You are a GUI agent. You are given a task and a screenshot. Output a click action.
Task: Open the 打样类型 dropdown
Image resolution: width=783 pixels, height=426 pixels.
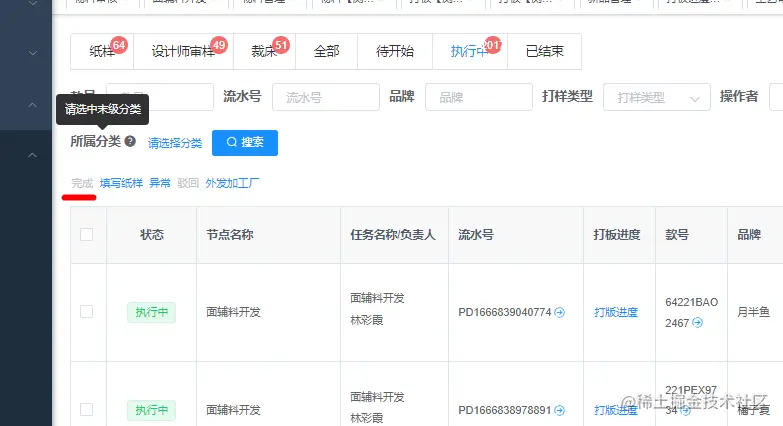click(x=657, y=97)
